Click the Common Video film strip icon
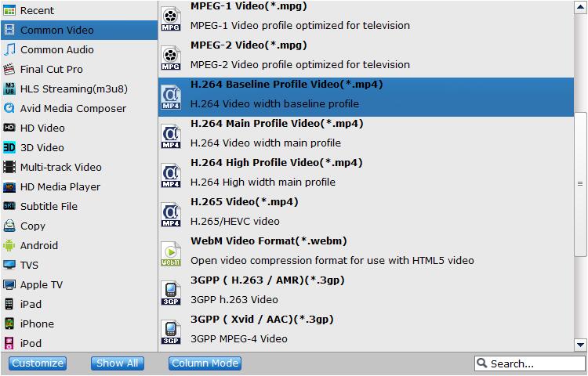Viewport: 588px width, 376px height. coord(9,30)
